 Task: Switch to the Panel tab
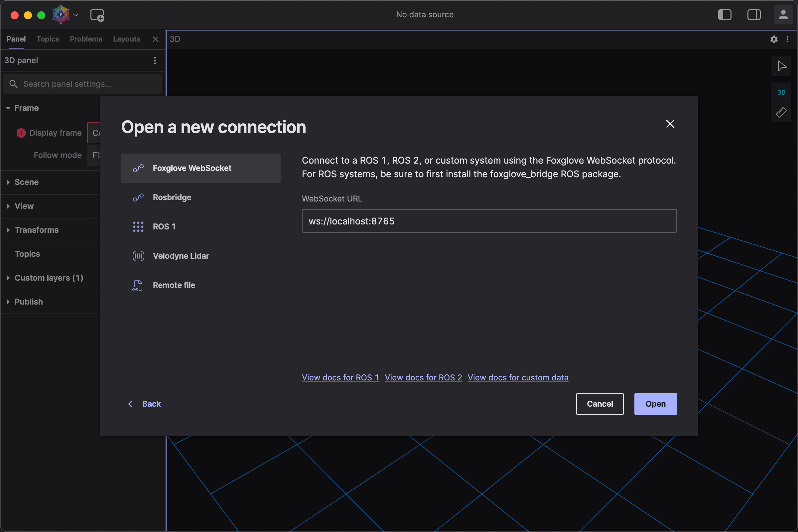[16, 39]
